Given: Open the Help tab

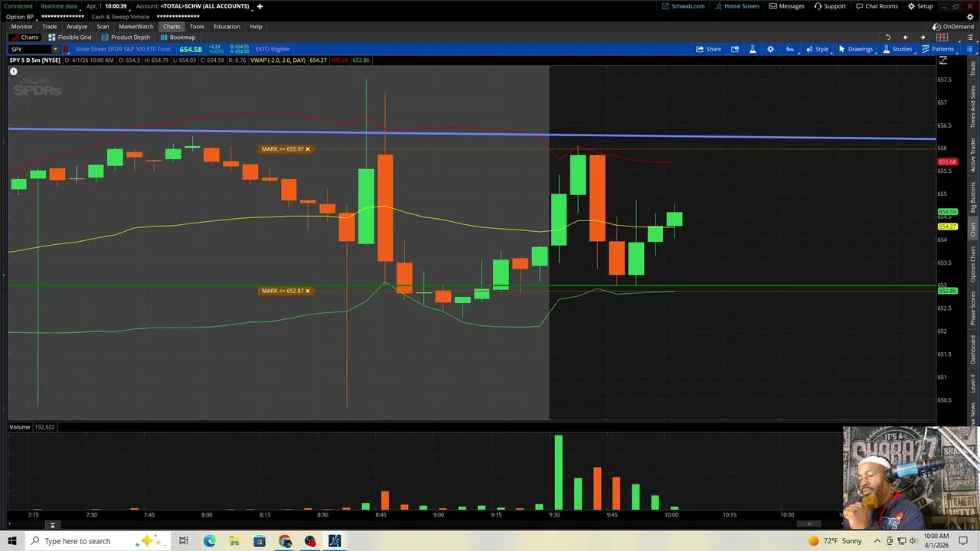Looking at the screenshot, I should pos(256,27).
